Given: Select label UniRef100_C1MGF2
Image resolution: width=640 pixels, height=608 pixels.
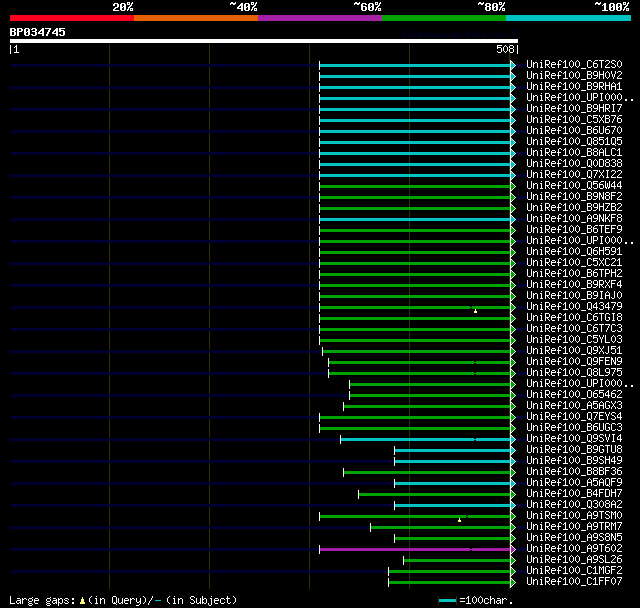Looking at the screenshot, I should pos(574,571).
